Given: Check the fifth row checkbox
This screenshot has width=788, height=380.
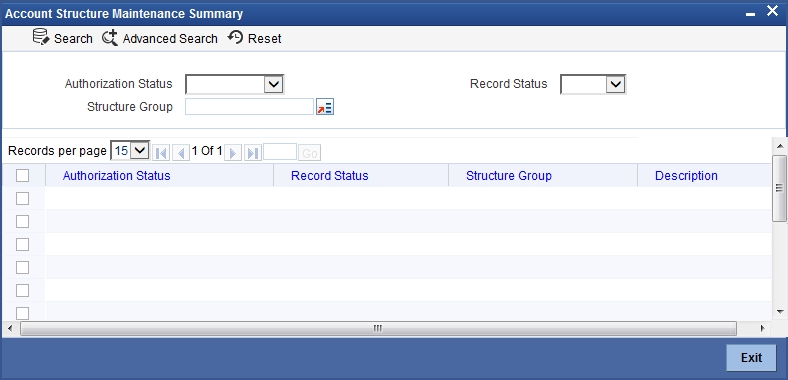Looking at the screenshot, I should pos(23,291).
